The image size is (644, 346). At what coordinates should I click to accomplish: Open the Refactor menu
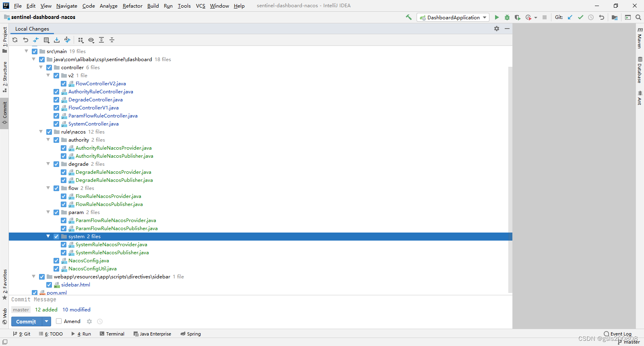[132, 6]
